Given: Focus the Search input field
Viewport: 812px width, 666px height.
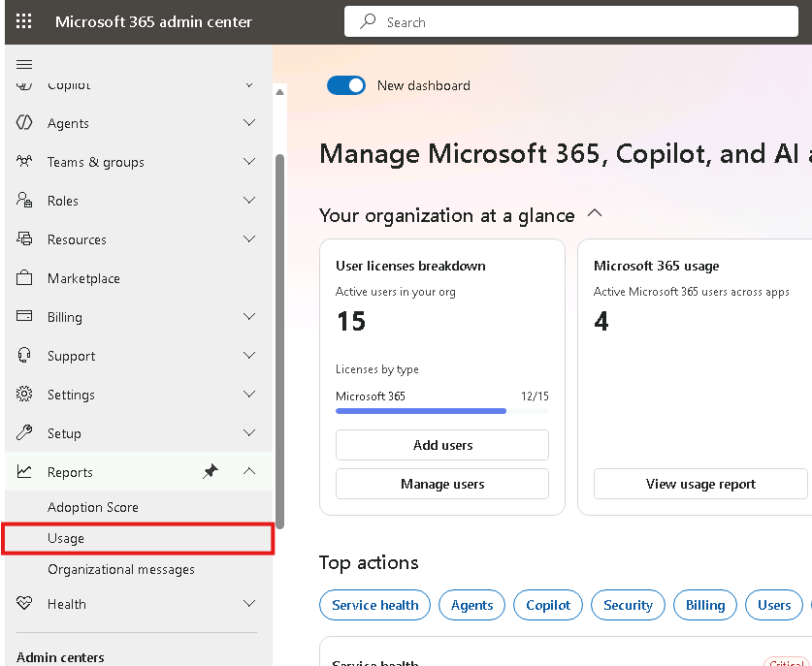Looking at the screenshot, I should (x=571, y=21).
